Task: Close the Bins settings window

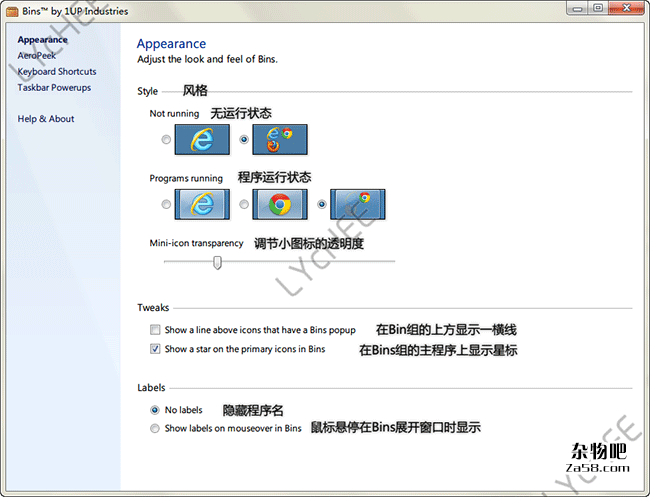Action: click(626, 8)
